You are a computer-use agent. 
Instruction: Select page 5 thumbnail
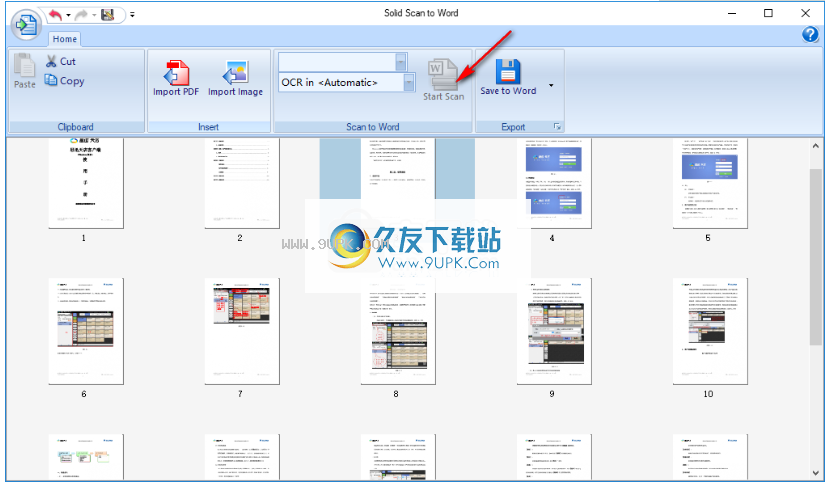710,183
